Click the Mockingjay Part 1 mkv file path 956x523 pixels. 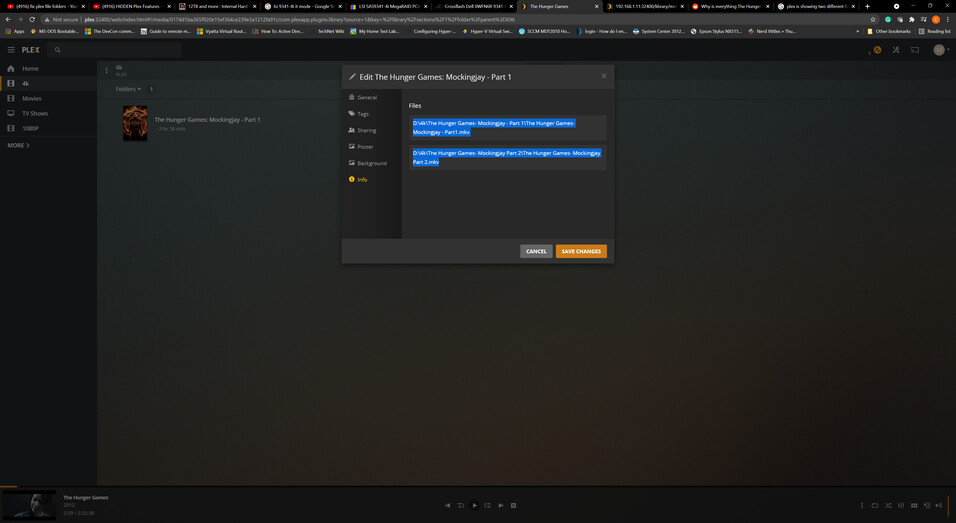pos(507,127)
